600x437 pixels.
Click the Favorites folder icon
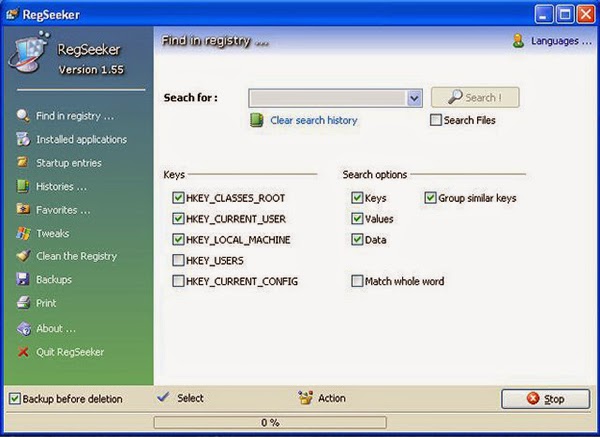click(x=23, y=210)
